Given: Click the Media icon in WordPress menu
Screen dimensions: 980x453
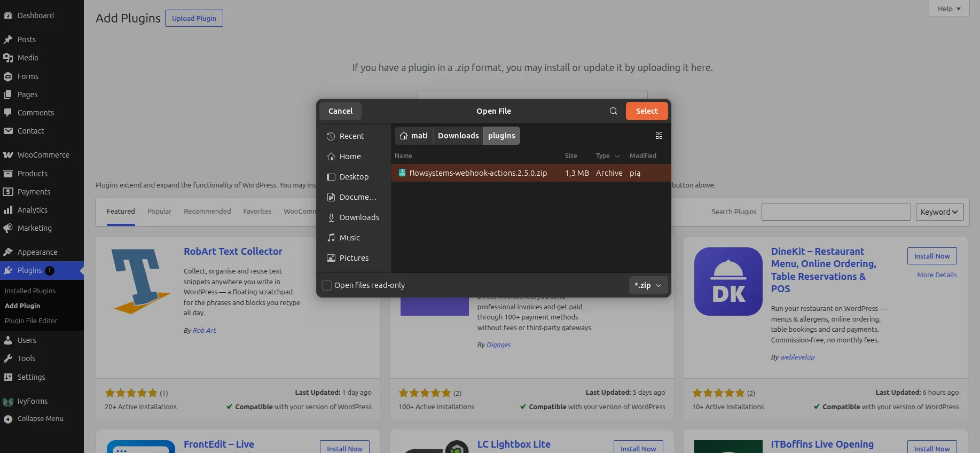Looking at the screenshot, I should (x=8, y=58).
